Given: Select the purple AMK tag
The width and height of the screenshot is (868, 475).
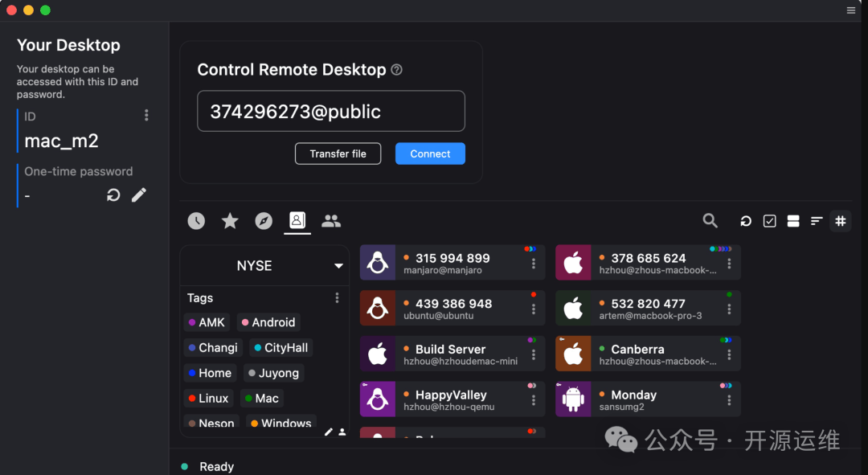Looking at the screenshot, I should (x=207, y=322).
